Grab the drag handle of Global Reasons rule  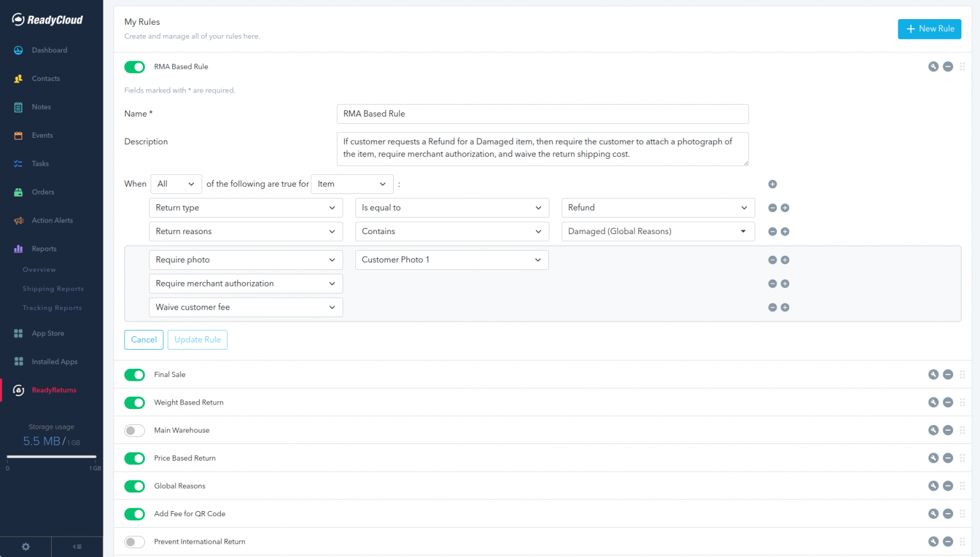pyautogui.click(x=962, y=486)
